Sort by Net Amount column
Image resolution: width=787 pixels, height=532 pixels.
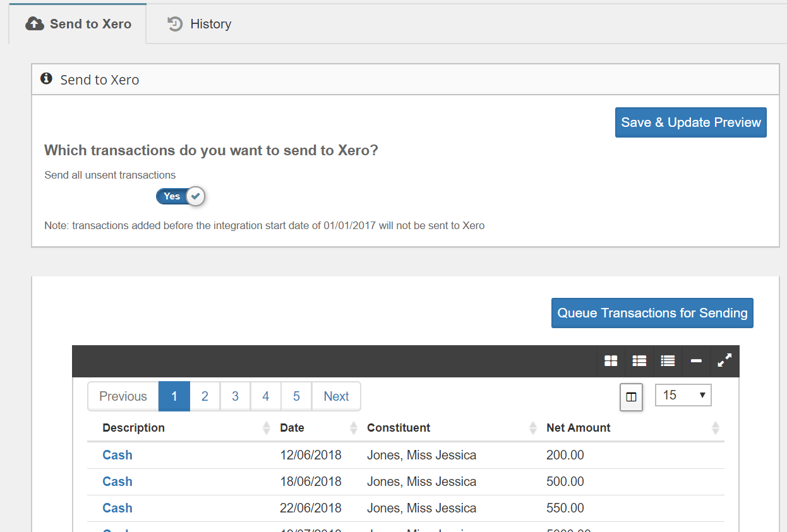pos(715,428)
